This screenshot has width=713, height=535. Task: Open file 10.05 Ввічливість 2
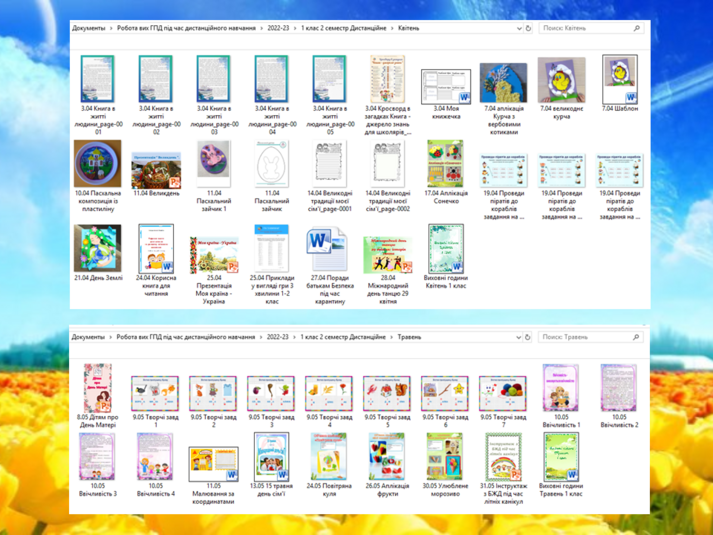click(619, 396)
